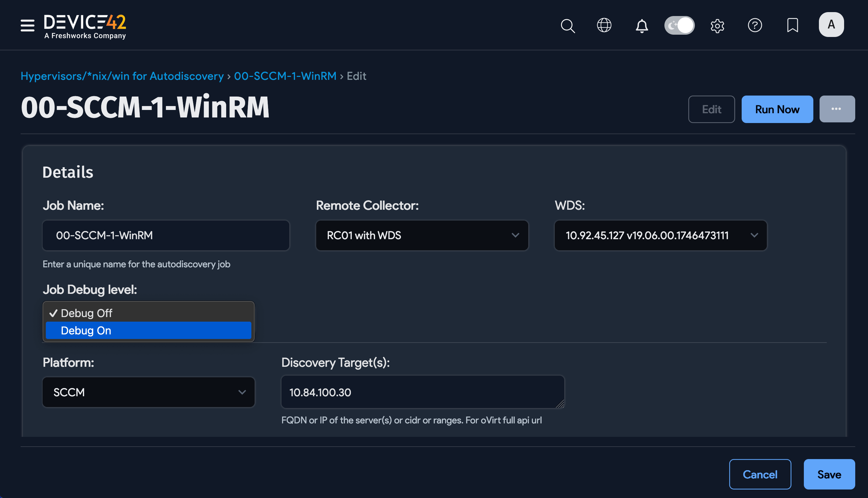Open the settings gear icon

coord(717,25)
